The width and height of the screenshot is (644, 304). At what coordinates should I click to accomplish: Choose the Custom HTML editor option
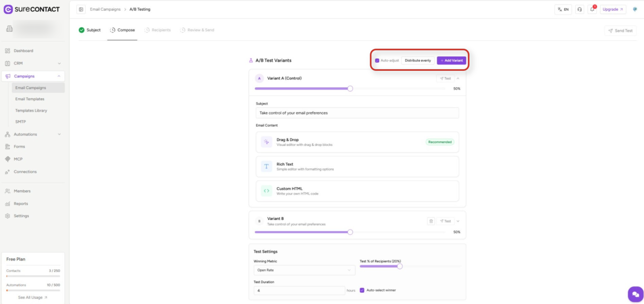click(357, 191)
